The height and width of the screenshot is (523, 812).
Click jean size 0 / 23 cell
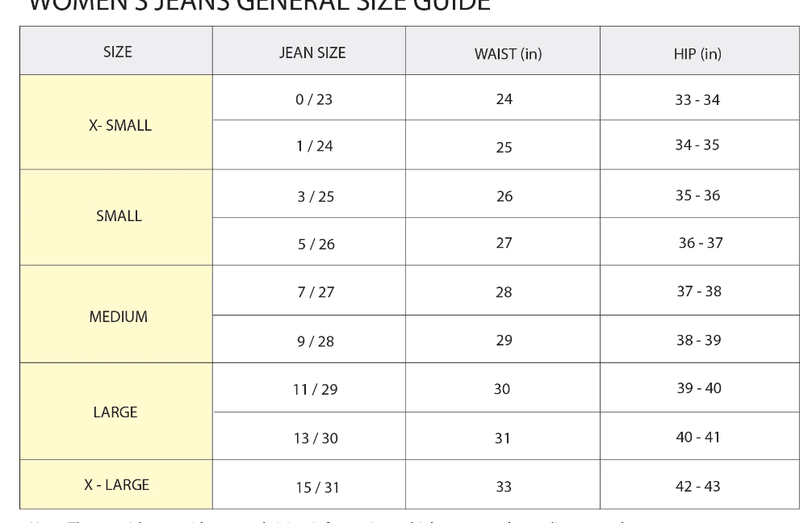(315, 100)
